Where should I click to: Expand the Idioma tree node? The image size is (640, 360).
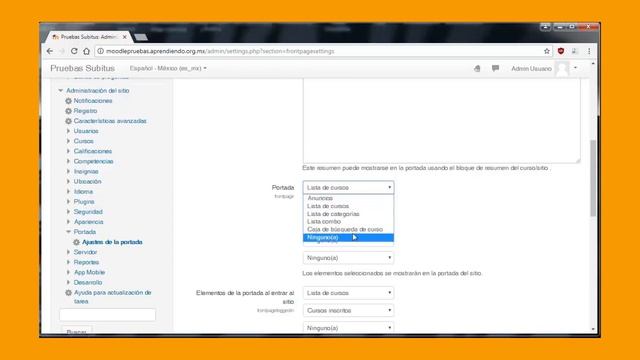tap(68, 191)
